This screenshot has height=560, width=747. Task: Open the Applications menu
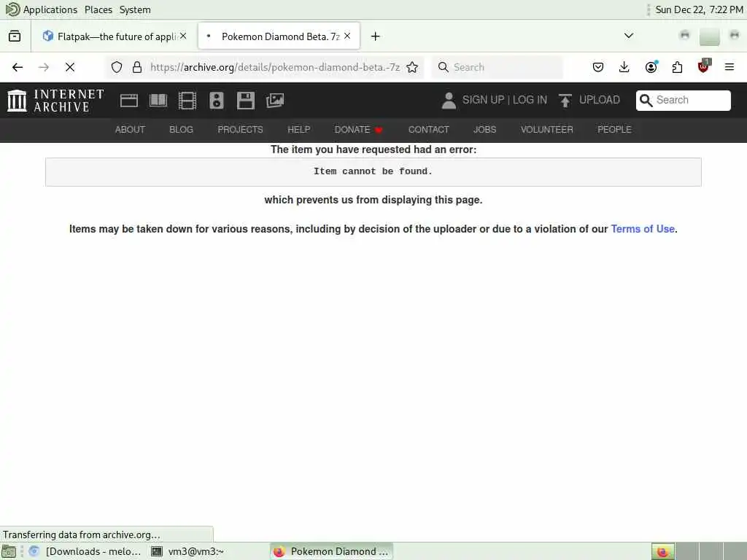point(42,9)
